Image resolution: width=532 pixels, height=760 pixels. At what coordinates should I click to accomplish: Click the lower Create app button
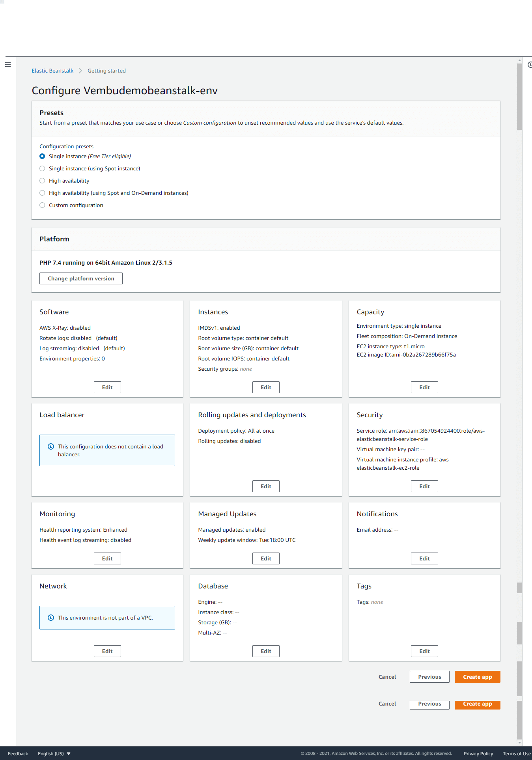pos(477,704)
